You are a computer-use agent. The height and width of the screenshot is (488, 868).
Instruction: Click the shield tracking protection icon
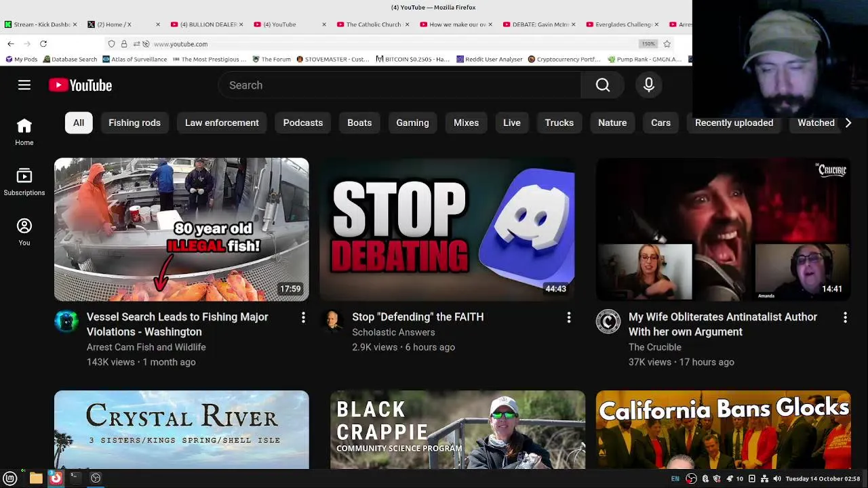(x=111, y=44)
